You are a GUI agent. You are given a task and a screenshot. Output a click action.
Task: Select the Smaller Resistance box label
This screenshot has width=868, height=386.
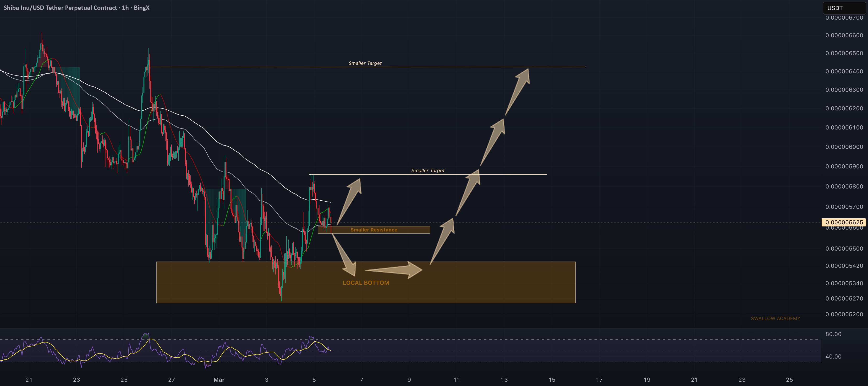click(374, 230)
